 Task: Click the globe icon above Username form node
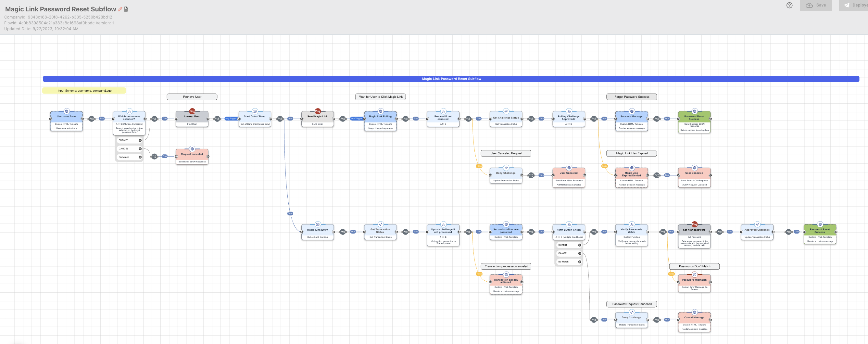pyautogui.click(x=66, y=111)
